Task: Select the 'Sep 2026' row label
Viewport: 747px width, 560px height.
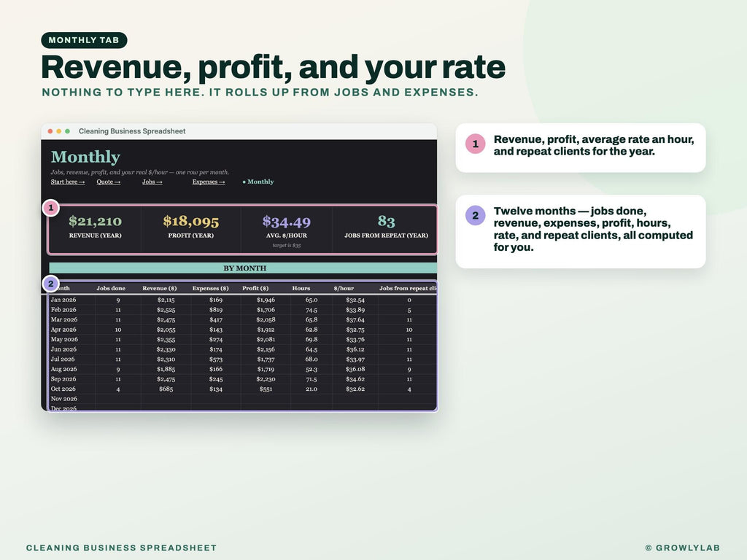Action: pyautogui.click(x=63, y=379)
